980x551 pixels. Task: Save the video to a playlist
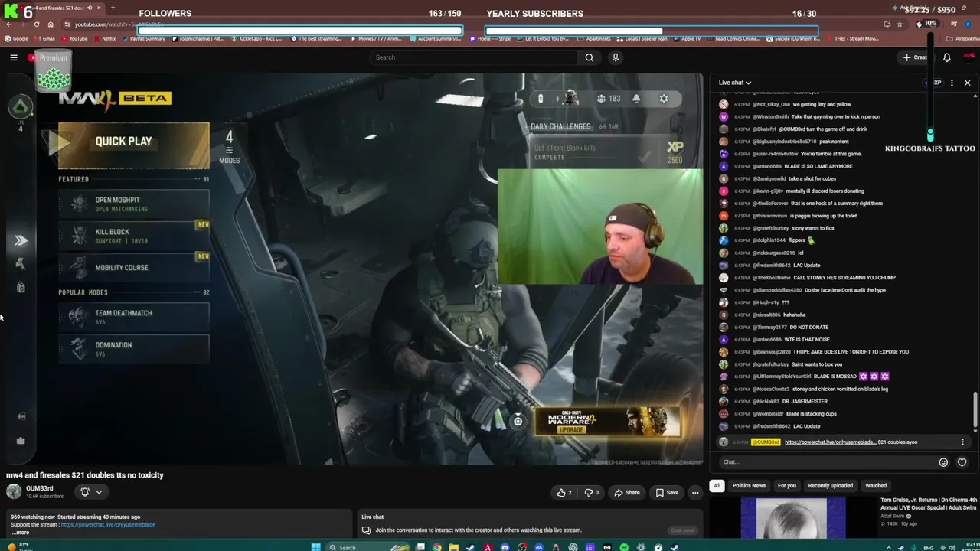(x=667, y=493)
